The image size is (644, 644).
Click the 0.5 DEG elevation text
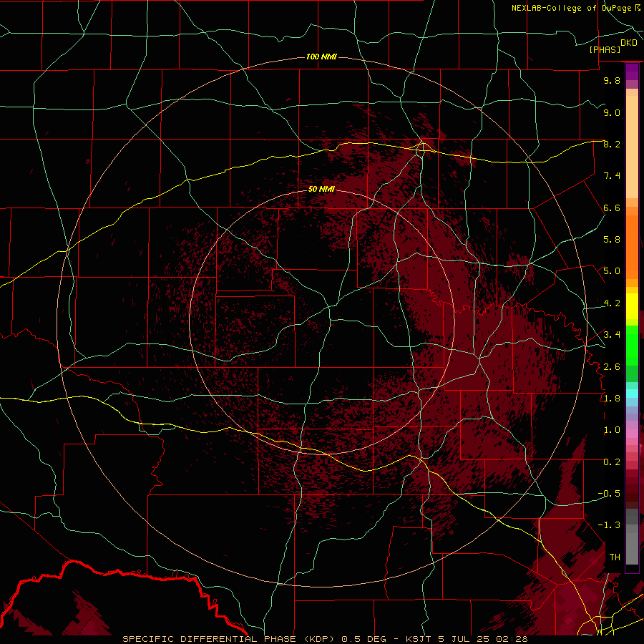pos(363,639)
